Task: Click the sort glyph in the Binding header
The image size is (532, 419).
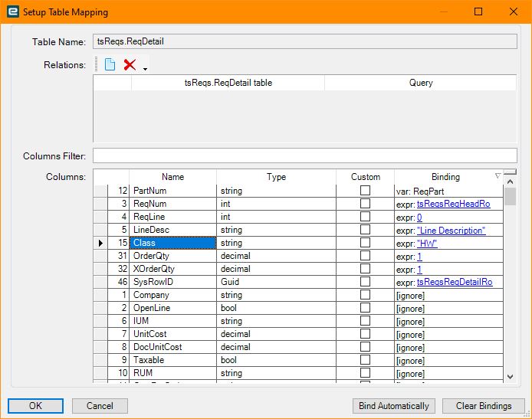Action: pyautogui.click(x=497, y=176)
